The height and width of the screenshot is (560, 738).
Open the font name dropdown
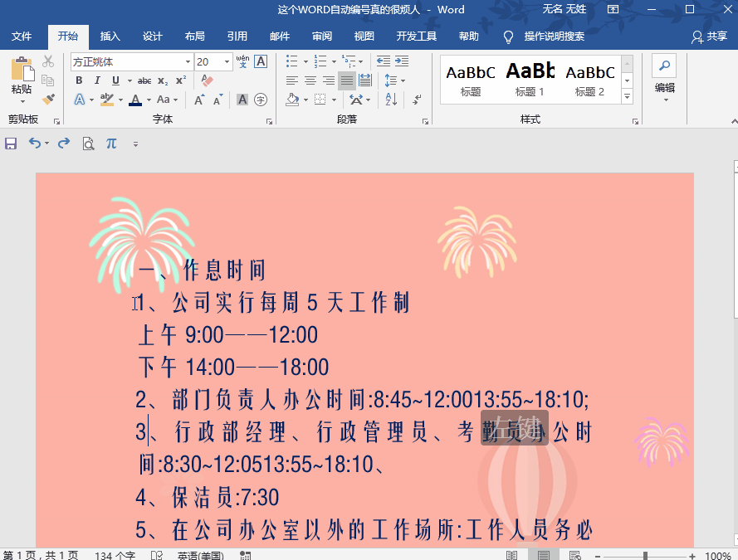(189, 61)
